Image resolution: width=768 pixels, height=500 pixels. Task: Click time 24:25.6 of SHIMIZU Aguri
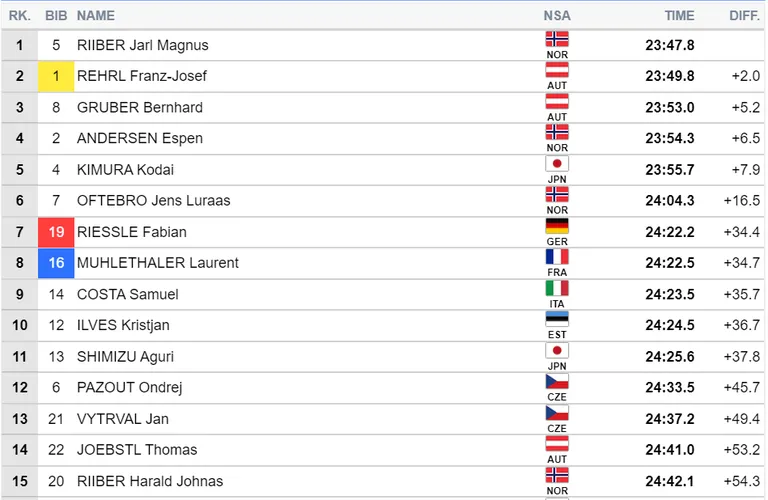pyautogui.click(x=670, y=357)
